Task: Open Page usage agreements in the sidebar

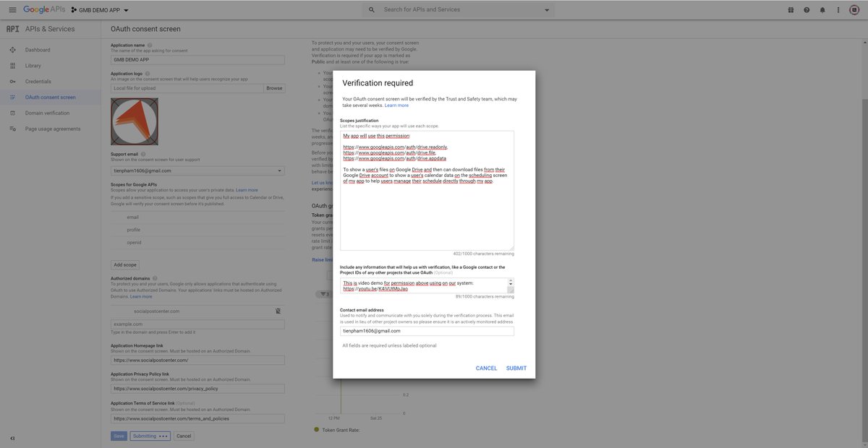Action: (54, 129)
